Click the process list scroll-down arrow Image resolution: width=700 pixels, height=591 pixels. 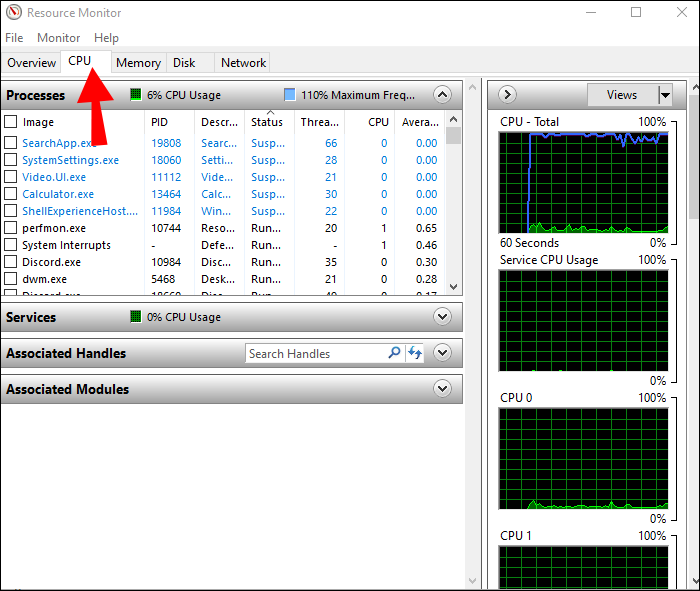pos(454,287)
